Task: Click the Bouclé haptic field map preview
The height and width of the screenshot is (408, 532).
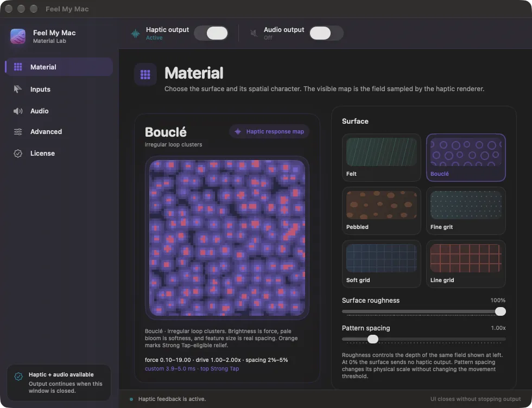Action: point(227,238)
